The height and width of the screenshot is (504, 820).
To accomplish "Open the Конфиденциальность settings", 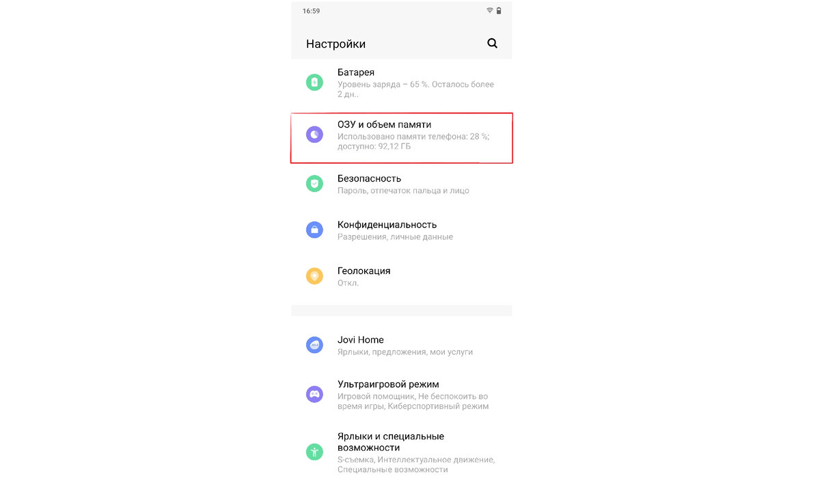I will coord(402,230).
